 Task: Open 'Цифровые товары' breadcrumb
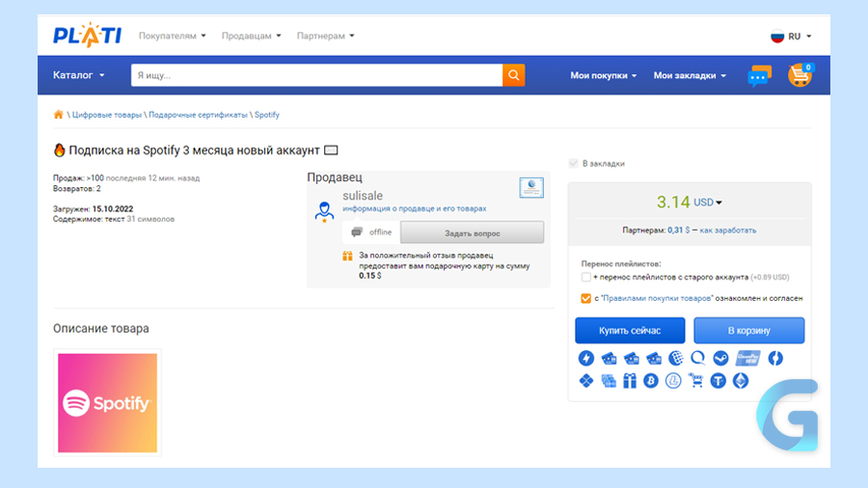point(107,115)
